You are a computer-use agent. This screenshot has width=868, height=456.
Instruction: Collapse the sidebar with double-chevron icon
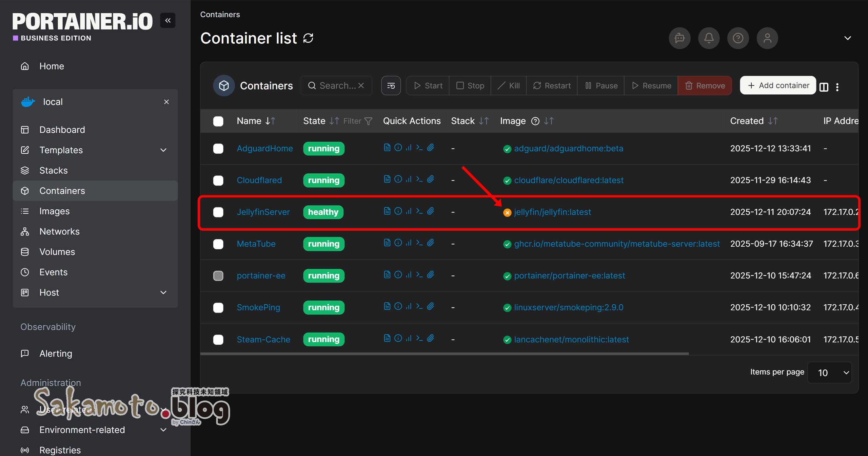(x=167, y=21)
